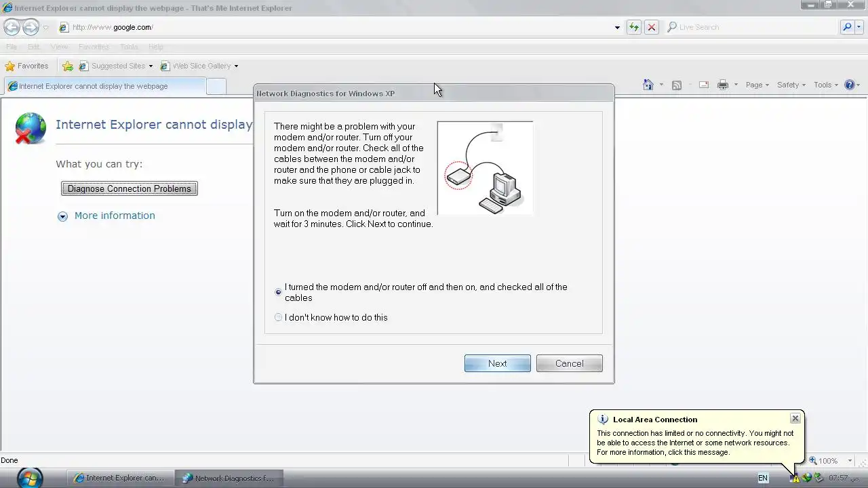Screen dimensions: 868x488
Task: Expand the Home button dropdown arrow
Action: tap(661, 85)
